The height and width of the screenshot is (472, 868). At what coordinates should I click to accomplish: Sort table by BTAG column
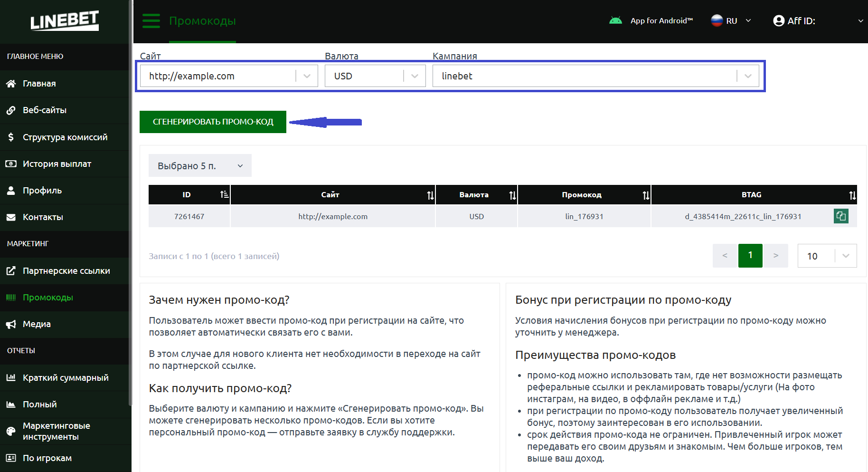pos(852,195)
